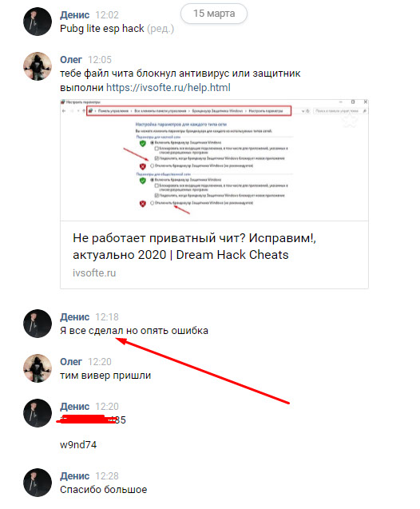Open Денис's avatar at 12:28 message
The height and width of the screenshot is (509, 420).
tap(38, 483)
